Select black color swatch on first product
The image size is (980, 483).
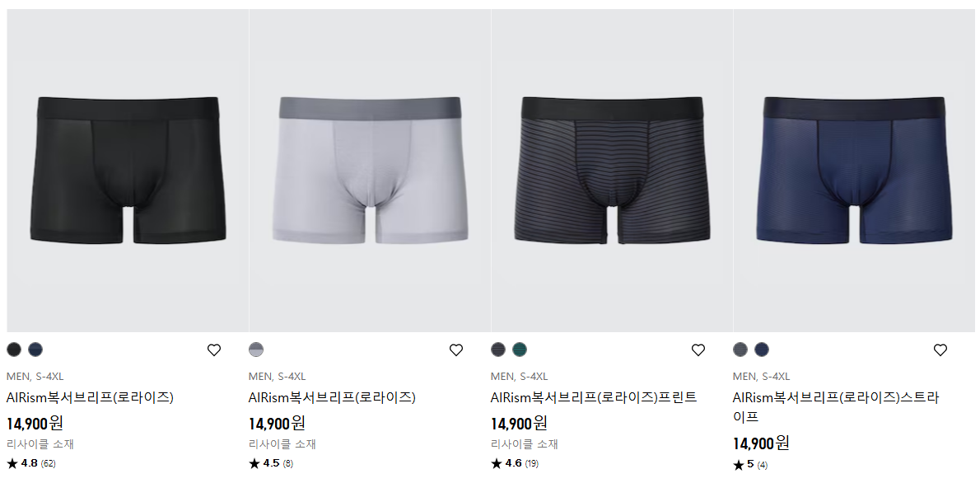coord(14,349)
